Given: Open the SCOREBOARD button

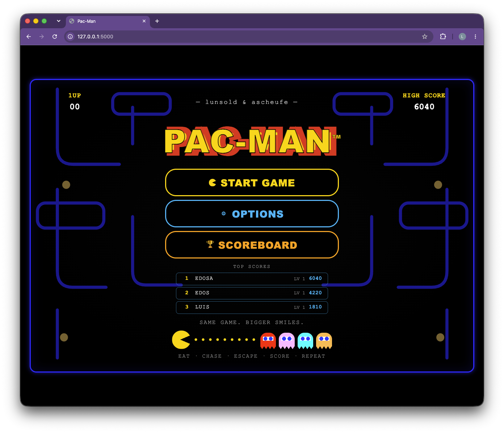Looking at the screenshot, I should pos(252,245).
